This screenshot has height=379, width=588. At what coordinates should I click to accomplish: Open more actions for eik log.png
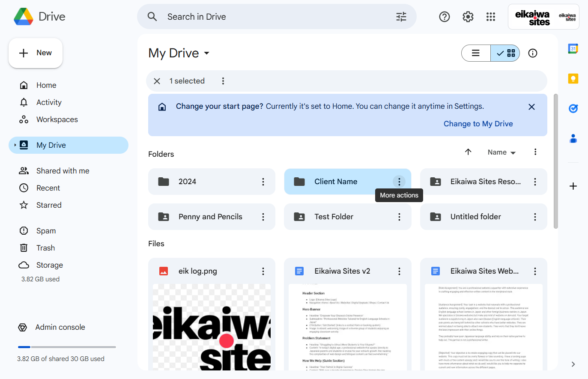[x=263, y=271]
